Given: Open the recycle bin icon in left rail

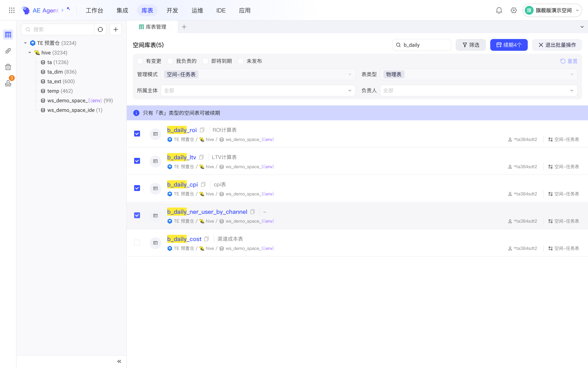Looking at the screenshot, I should tap(8, 67).
